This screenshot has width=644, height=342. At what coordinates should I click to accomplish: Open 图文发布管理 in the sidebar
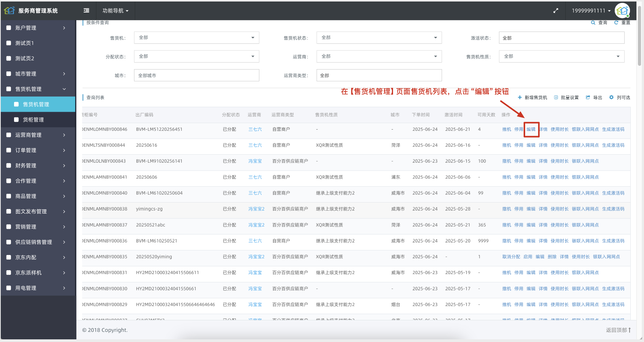38,211
